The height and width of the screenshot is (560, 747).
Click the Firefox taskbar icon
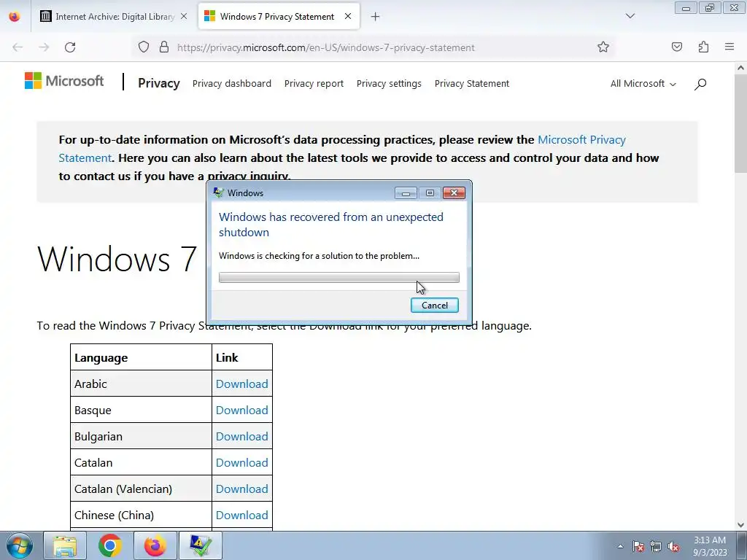click(x=155, y=545)
